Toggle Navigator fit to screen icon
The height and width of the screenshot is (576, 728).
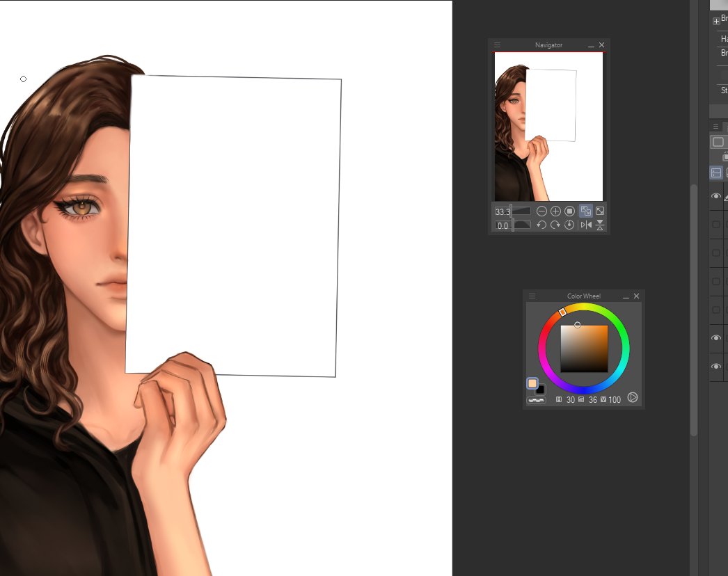[x=586, y=211]
